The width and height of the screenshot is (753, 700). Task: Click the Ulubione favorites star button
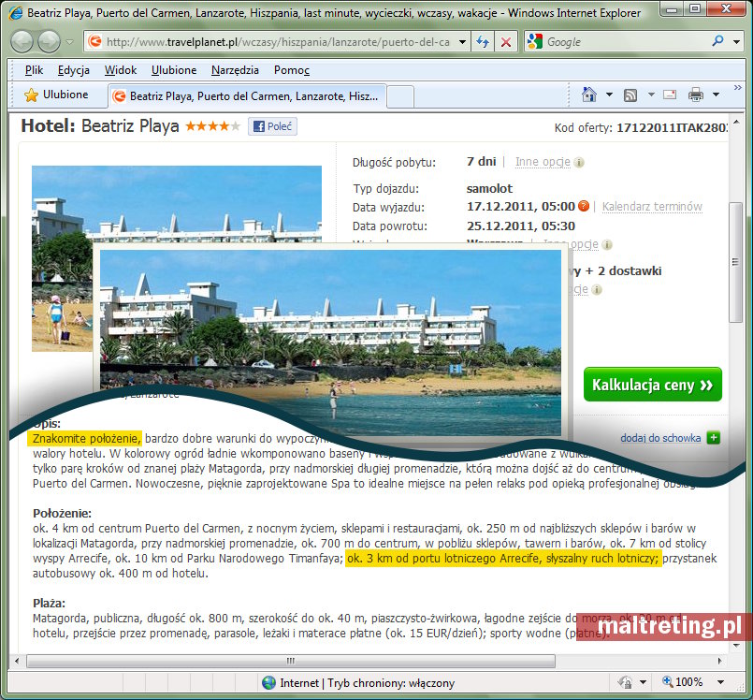[x=56, y=95]
